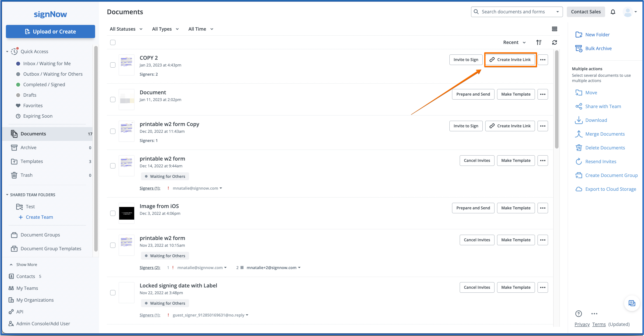Viewport: 644px width, 336px height.
Task: Click the notifications bell icon
Action: (x=613, y=12)
